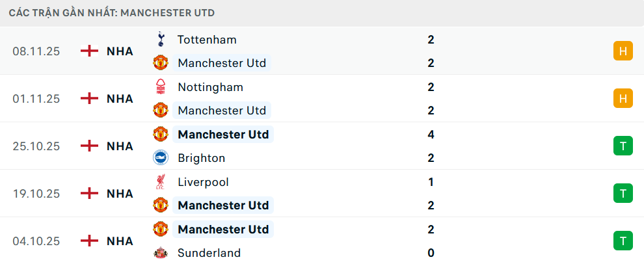Image resolution: width=644 pixels, height=264 pixels.
Task: Click the Manchester Utd score of 4
Action: [431, 135]
